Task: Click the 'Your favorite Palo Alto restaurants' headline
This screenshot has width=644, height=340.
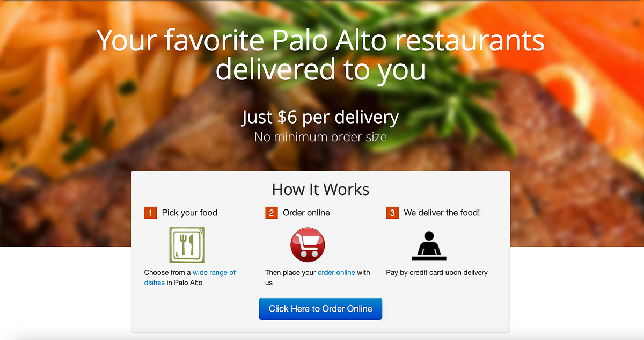Action: coord(320,41)
